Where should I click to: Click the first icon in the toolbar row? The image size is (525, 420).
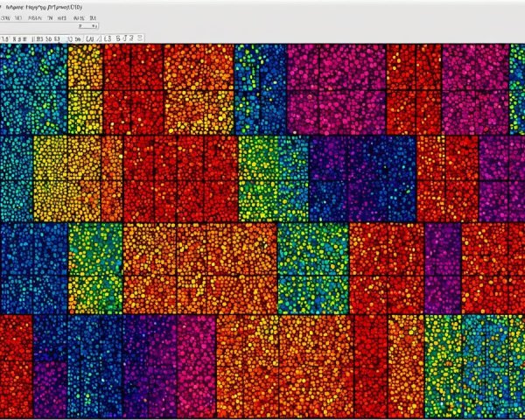point(5,38)
